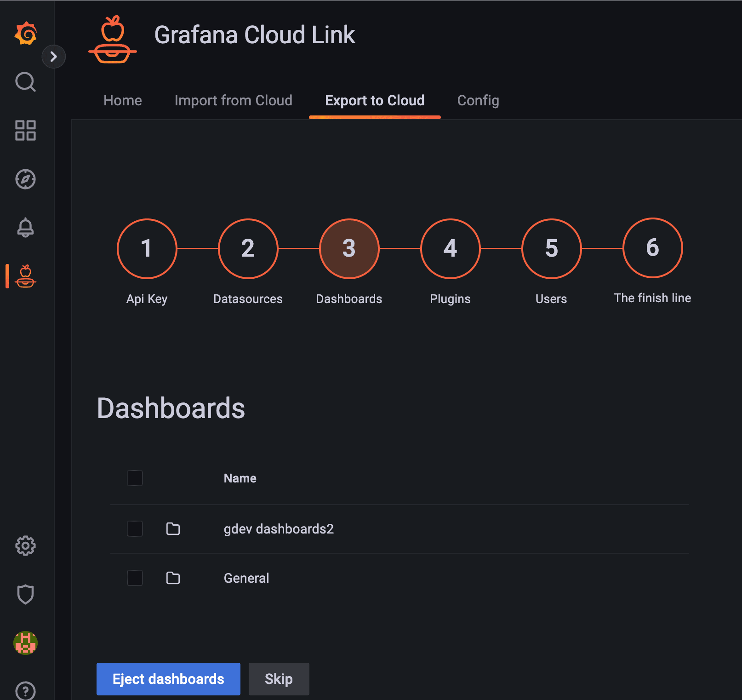This screenshot has height=700, width=742.
Task: Open the Configuration gear icon
Action: pyautogui.click(x=25, y=546)
